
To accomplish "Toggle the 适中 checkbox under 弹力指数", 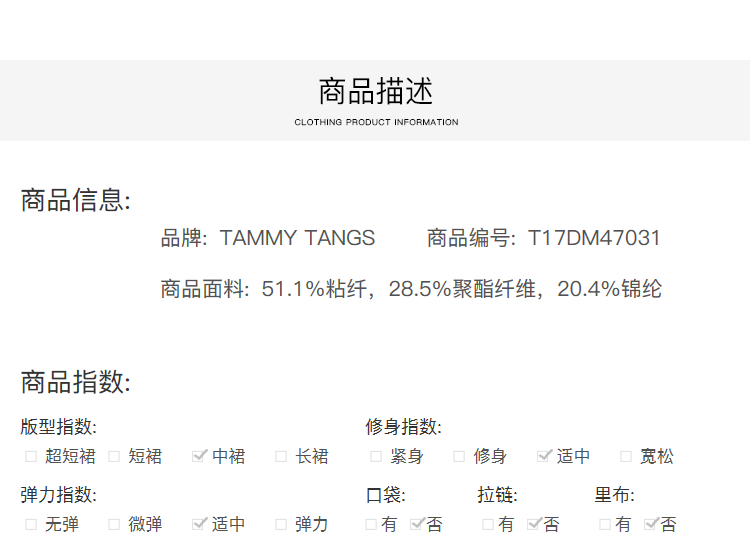I will (199, 524).
